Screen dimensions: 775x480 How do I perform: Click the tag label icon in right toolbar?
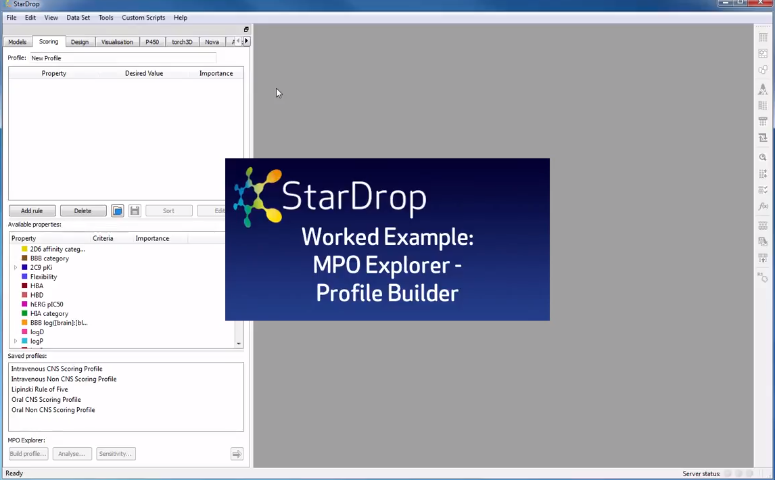tap(763, 277)
